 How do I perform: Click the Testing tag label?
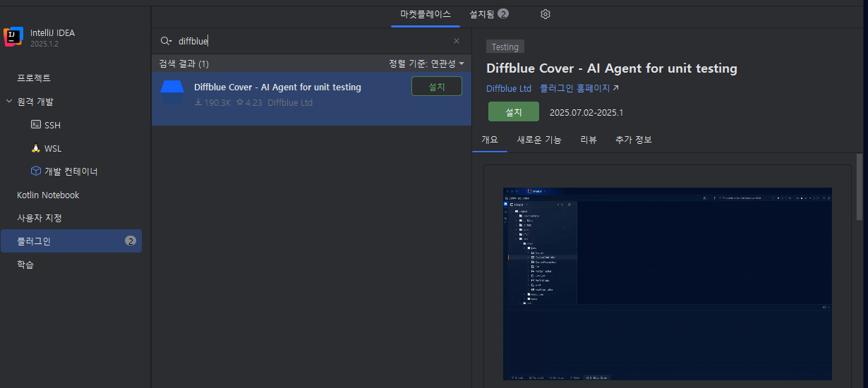point(505,47)
